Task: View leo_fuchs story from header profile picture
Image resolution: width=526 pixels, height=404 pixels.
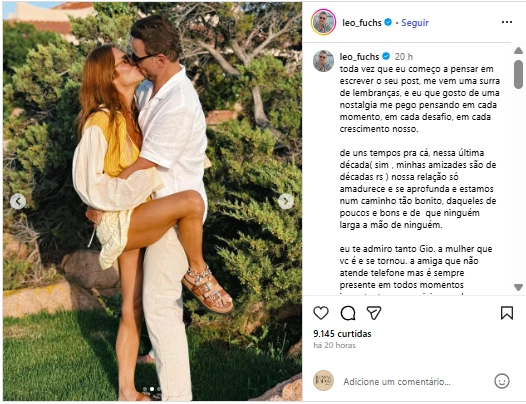Action: [323, 22]
